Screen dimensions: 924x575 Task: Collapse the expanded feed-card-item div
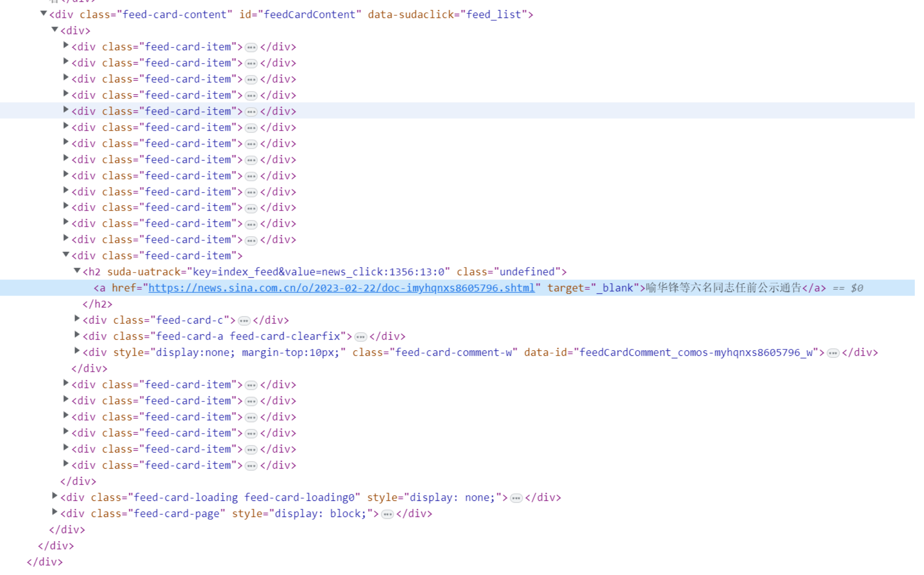[x=66, y=255]
